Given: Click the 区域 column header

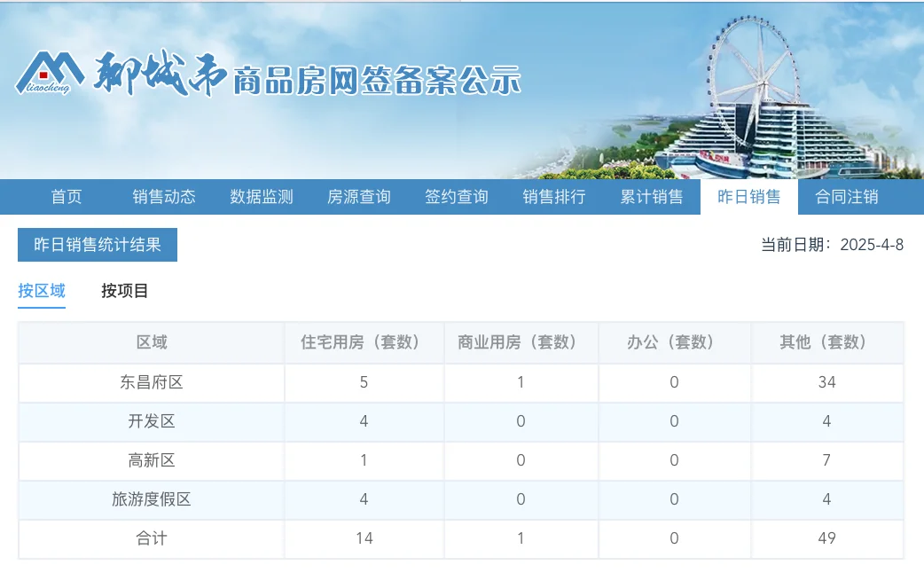Looking at the screenshot, I should tap(152, 342).
